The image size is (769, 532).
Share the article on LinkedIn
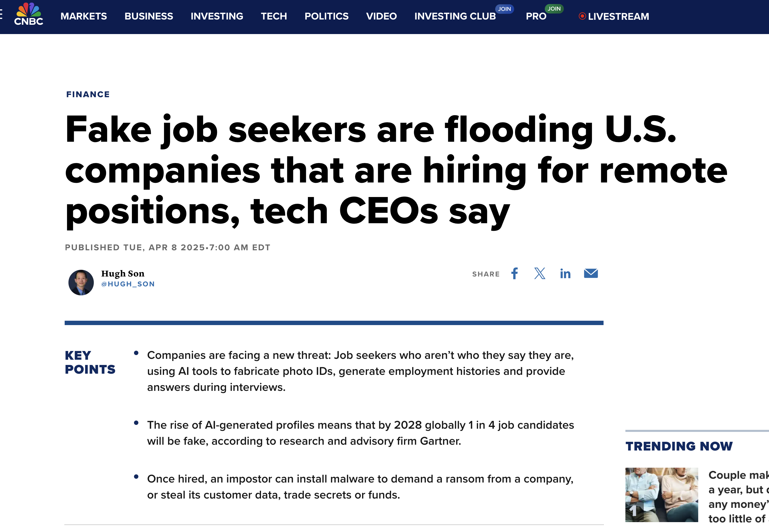[565, 273]
